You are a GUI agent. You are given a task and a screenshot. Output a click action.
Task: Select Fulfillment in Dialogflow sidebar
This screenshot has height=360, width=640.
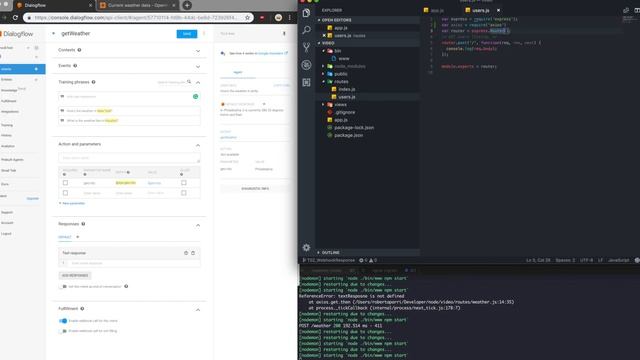point(9,101)
